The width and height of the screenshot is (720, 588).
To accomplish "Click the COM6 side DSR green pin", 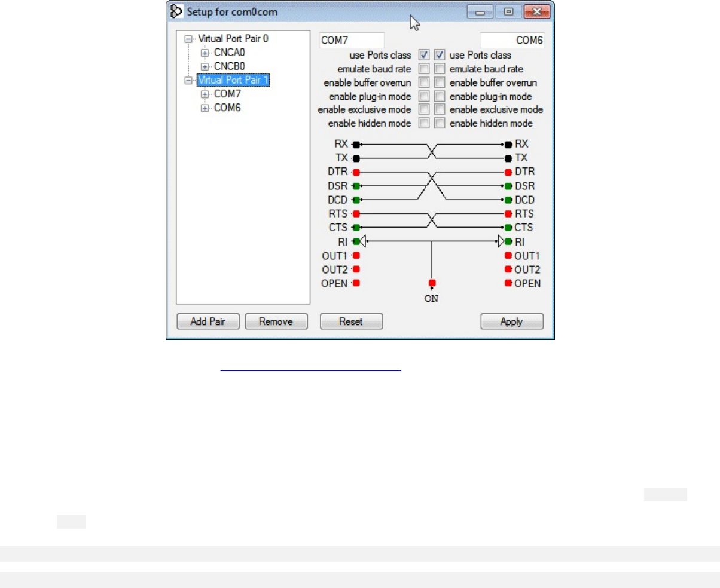I will coord(508,186).
